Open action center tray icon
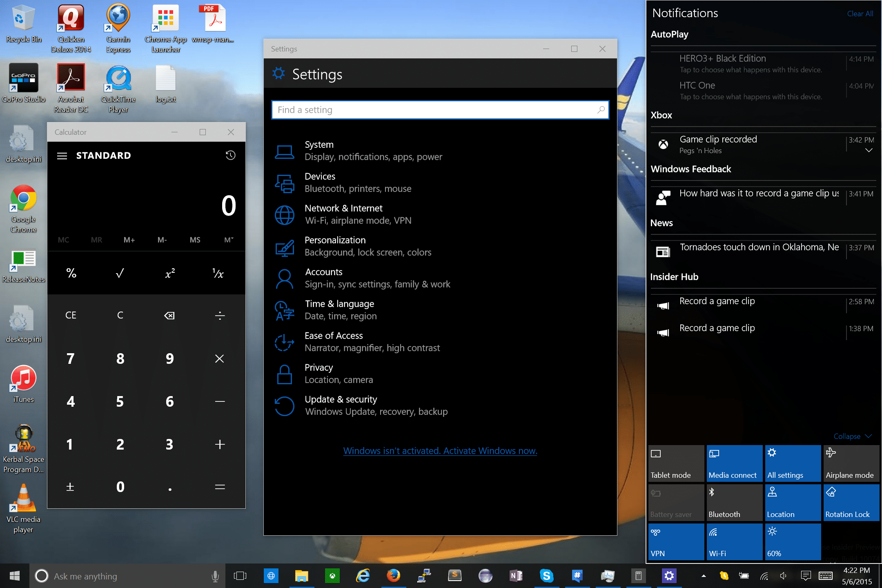 pyautogui.click(x=806, y=576)
